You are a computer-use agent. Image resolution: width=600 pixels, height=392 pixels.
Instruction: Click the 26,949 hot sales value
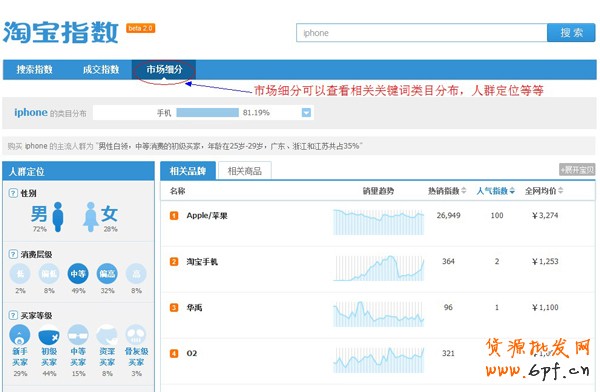(x=448, y=216)
